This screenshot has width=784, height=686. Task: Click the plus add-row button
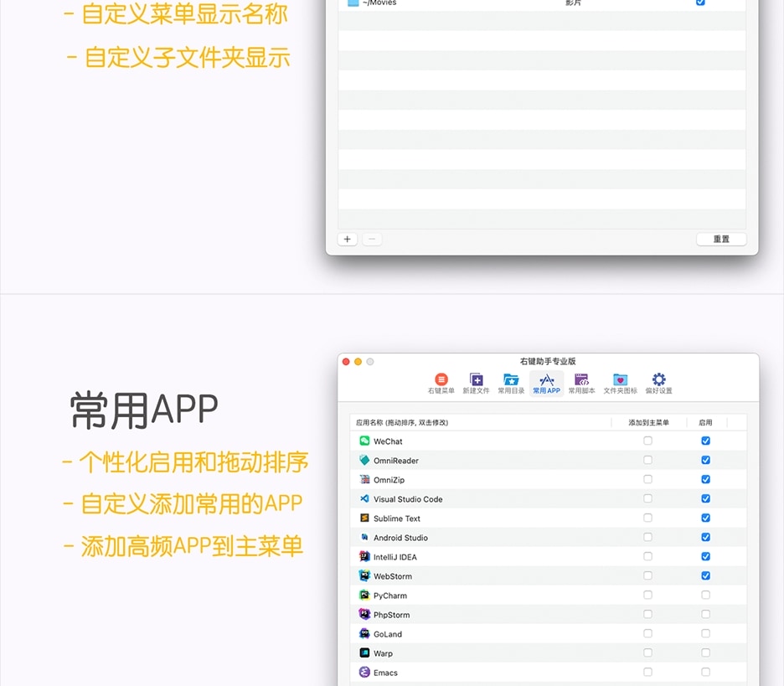pyautogui.click(x=347, y=239)
